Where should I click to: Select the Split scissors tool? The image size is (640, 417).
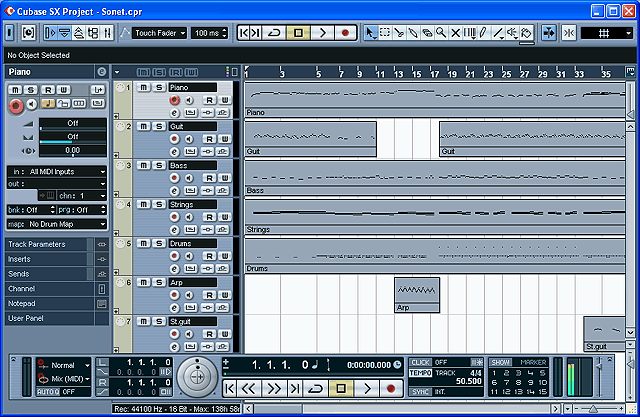click(399, 33)
